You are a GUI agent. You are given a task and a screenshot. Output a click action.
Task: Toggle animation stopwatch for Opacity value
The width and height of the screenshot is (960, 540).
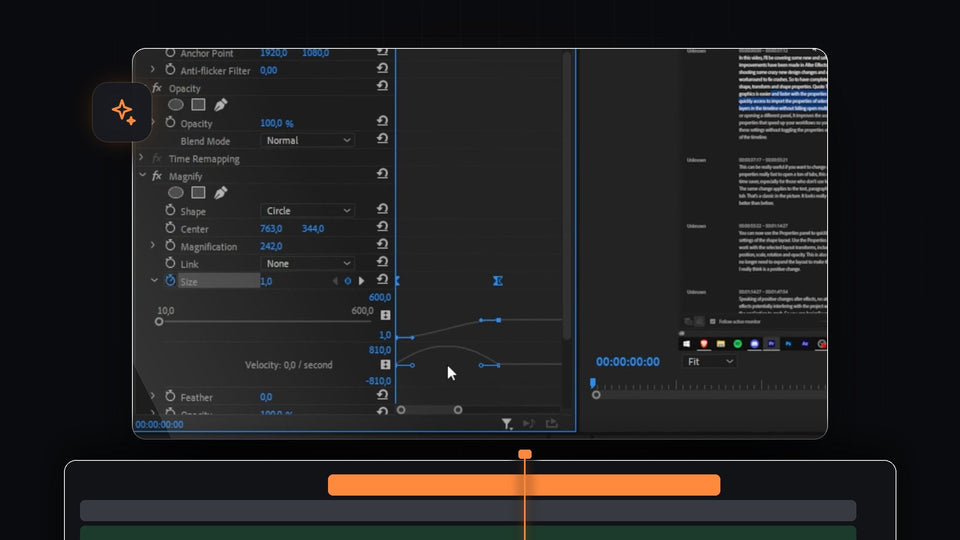point(170,122)
